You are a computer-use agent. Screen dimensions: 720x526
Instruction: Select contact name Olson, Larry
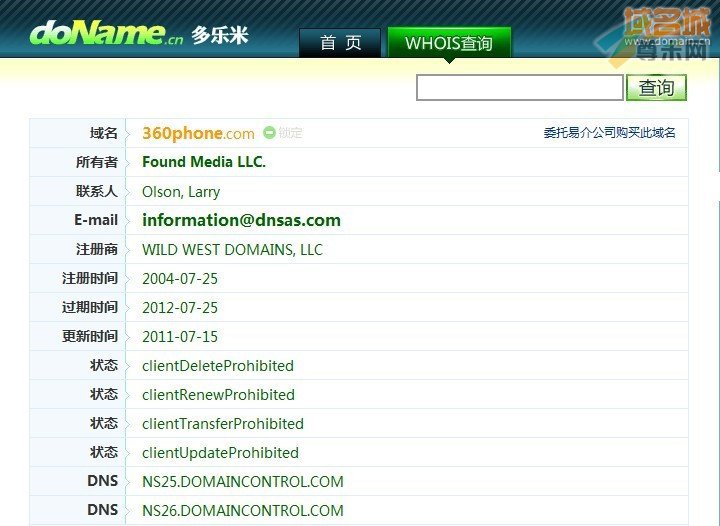(x=181, y=191)
